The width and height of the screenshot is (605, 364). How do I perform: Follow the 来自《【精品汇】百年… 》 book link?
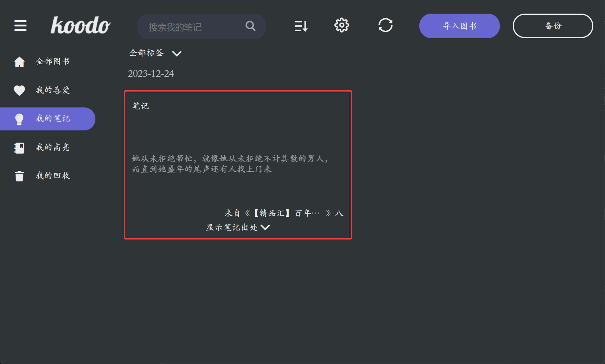[x=284, y=213]
